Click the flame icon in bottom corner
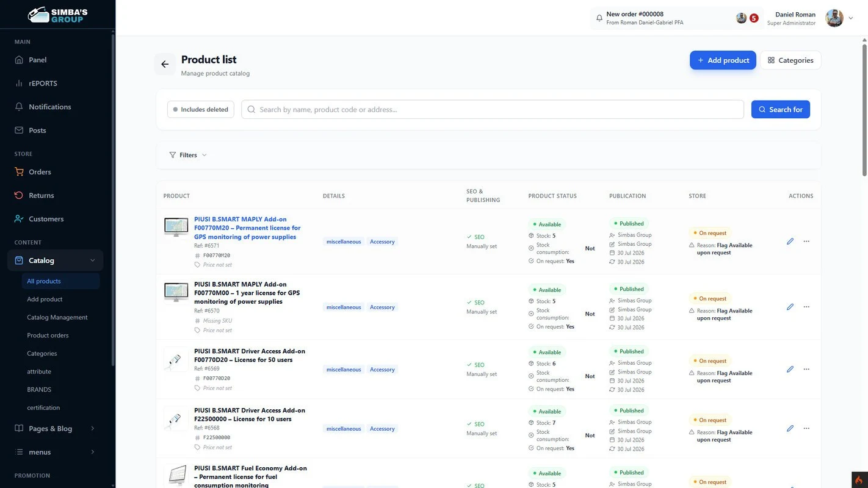Viewport: 868px width, 488px height. click(x=859, y=479)
